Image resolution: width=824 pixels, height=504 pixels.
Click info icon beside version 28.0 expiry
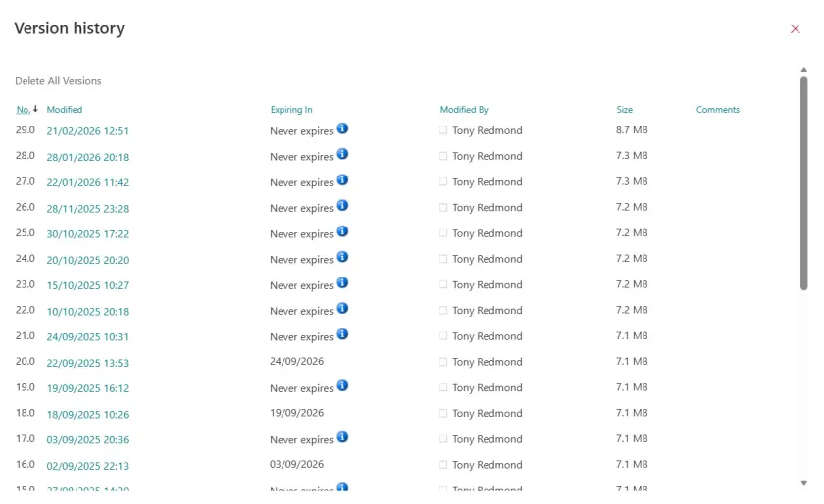tap(342, 154)
